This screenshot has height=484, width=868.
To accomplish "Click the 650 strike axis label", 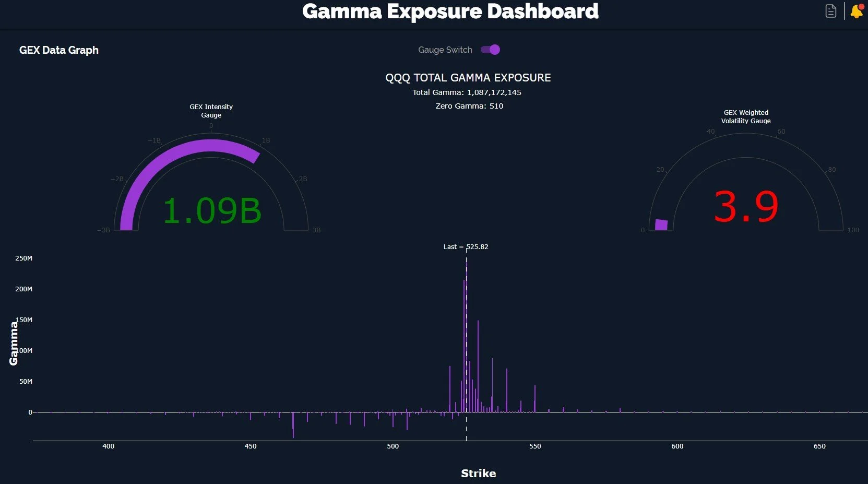I will 819,446.
